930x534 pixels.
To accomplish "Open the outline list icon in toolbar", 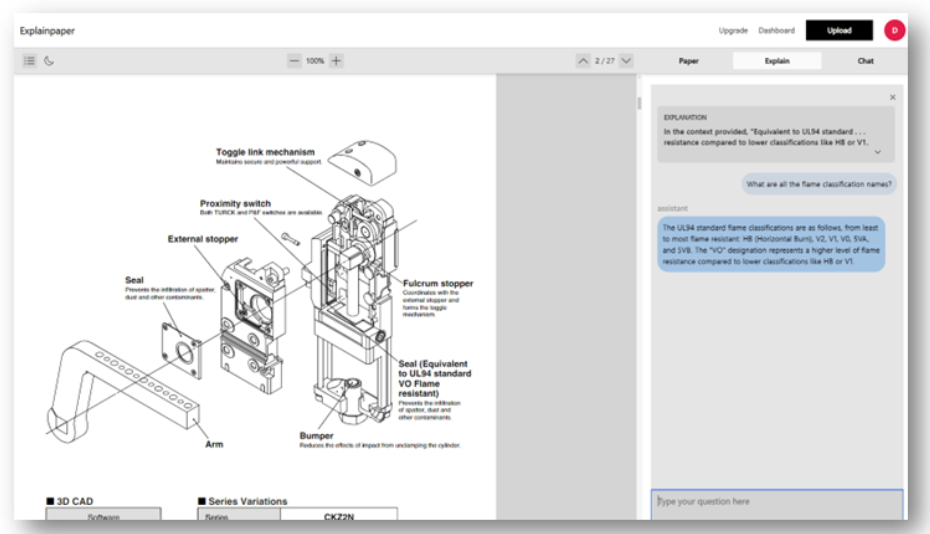I will click(x=29, y=61).
